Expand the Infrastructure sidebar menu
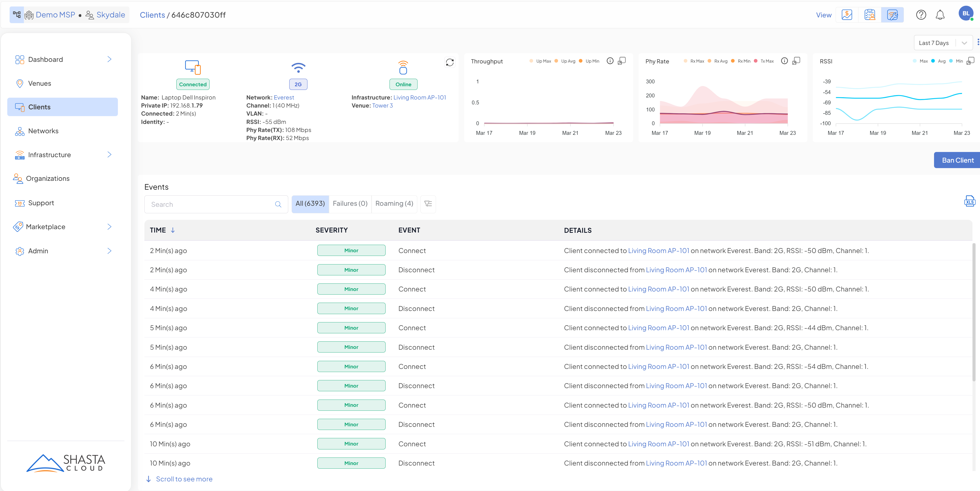980x491 pixels. tap(109, 155)
